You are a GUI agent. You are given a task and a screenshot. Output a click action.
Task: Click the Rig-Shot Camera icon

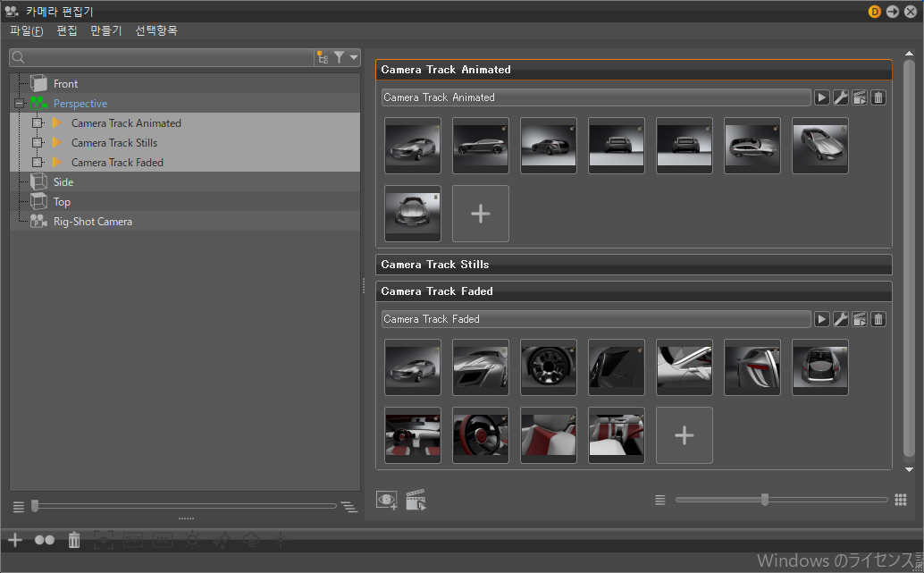39,221
